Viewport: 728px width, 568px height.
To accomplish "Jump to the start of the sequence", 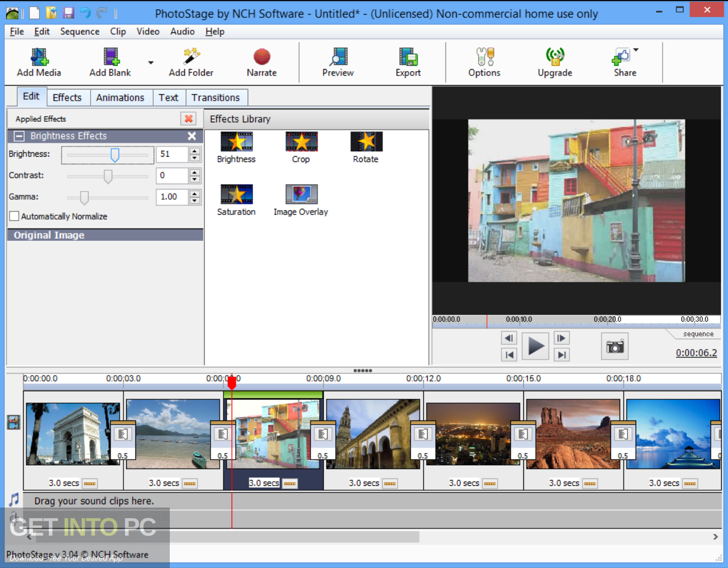I will (x=509, y=355).
